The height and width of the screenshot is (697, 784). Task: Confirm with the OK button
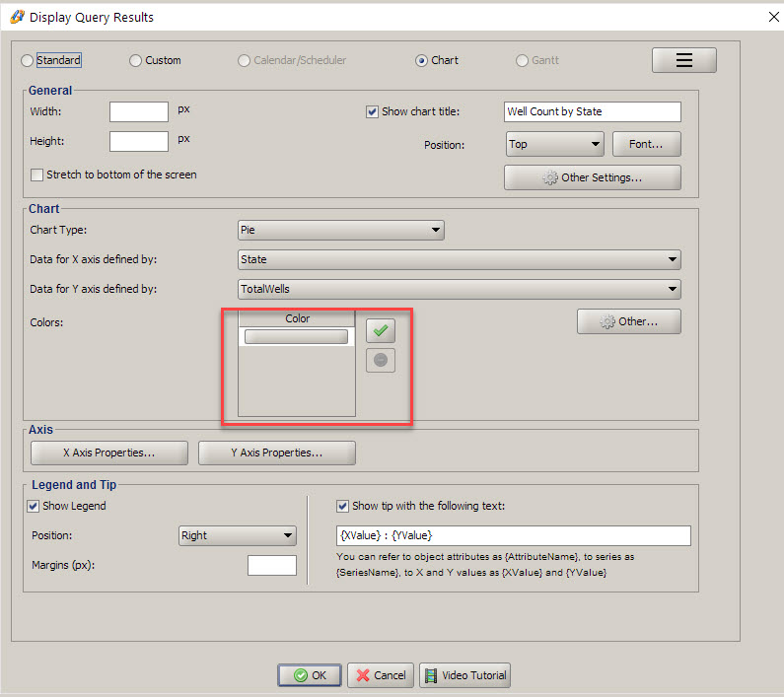tap(310, 675)
